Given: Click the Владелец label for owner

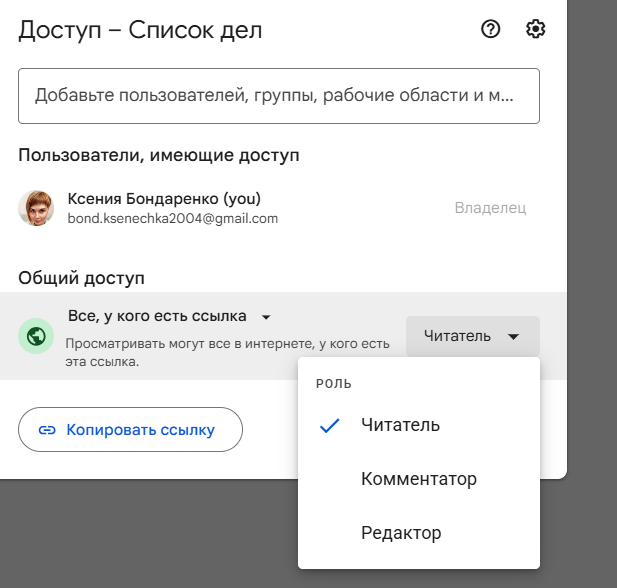Looking at the screenshot, I should pos(490,208).
